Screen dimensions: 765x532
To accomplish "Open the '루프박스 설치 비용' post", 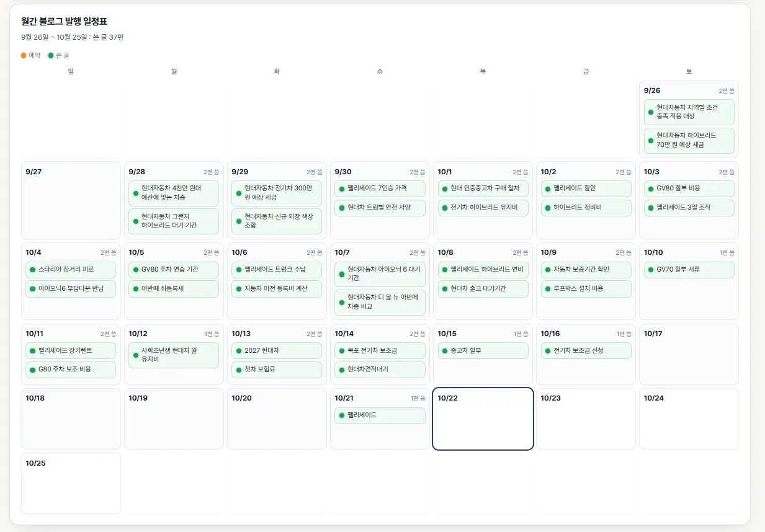I will pos(586,289).
